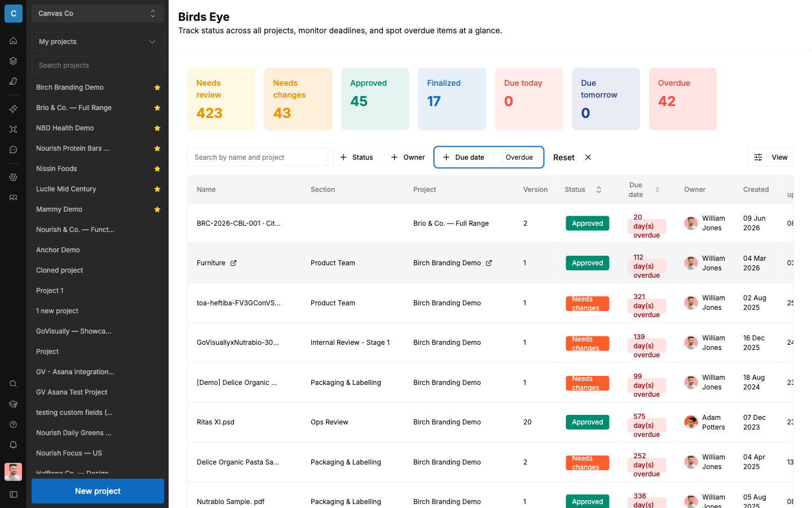Click the search magnifier icon in the sidebar
The image size is (812, 508).
coord(13,384)
